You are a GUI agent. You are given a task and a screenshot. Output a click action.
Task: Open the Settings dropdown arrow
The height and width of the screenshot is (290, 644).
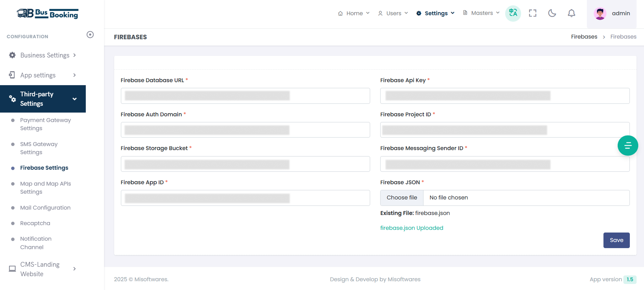pos(453,13)
